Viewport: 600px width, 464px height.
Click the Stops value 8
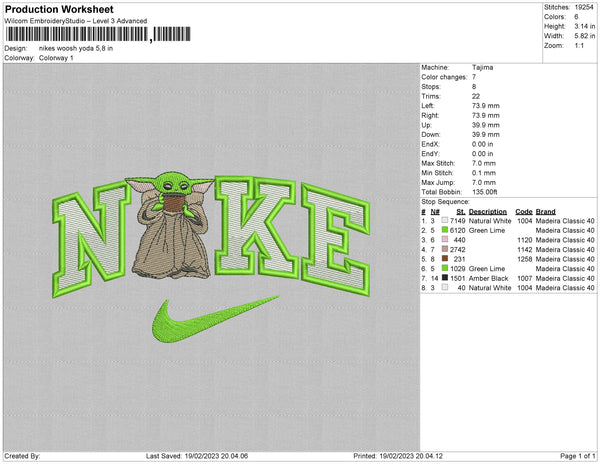[474, 86]
